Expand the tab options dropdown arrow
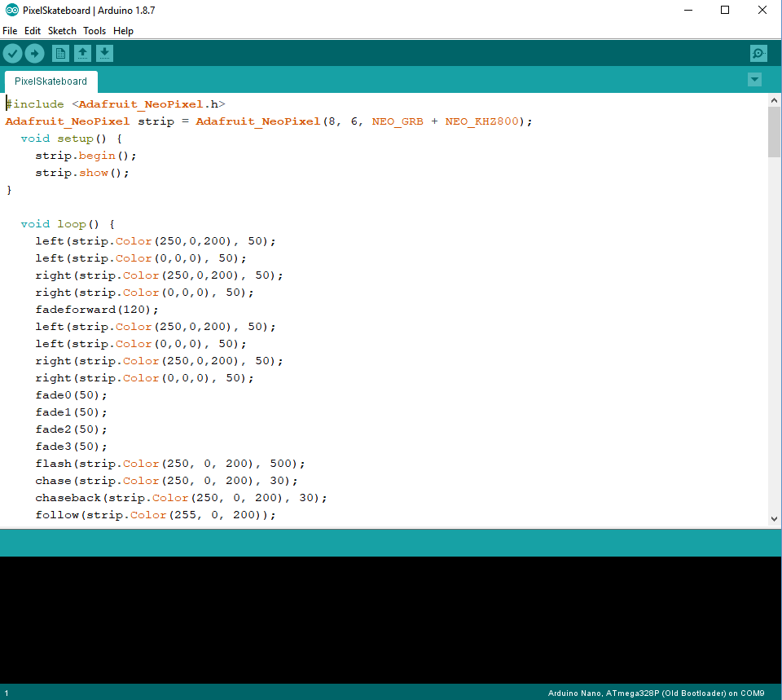This screenshot has height=700, width=782. click(x=754, y=79)
